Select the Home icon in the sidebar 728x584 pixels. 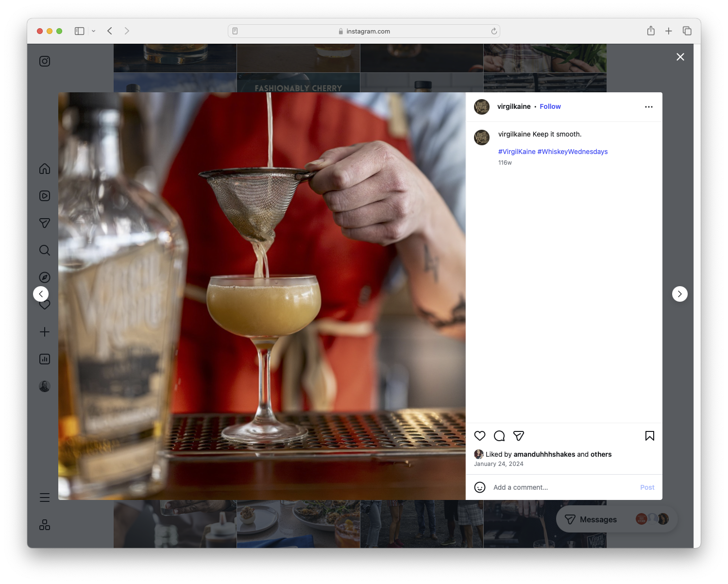point(44,169)
